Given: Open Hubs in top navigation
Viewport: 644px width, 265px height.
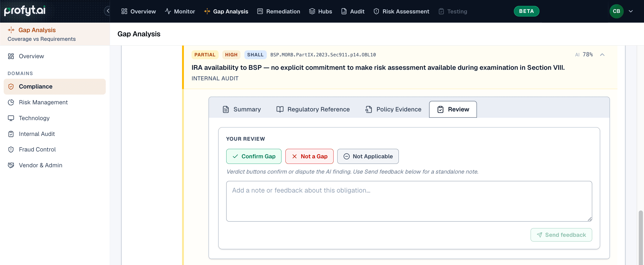Looking at the screenshot, I should tap(320, 11).
